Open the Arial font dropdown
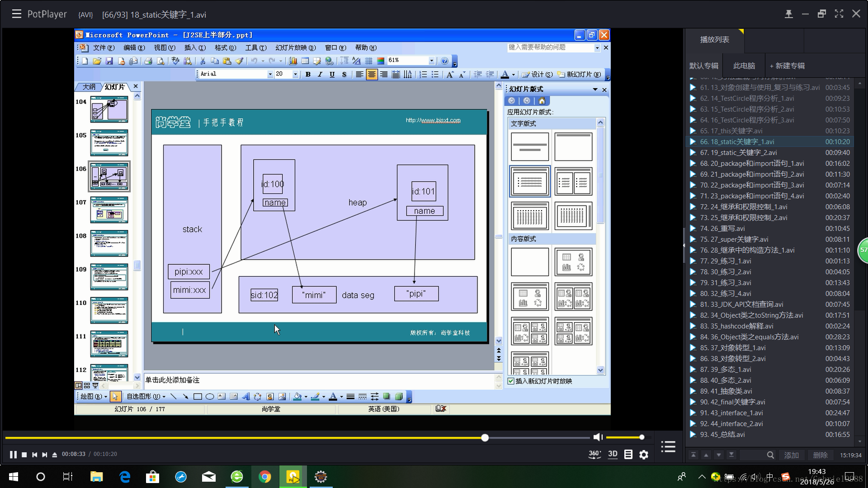The image size is (868, 488). [x=270, y=74]
